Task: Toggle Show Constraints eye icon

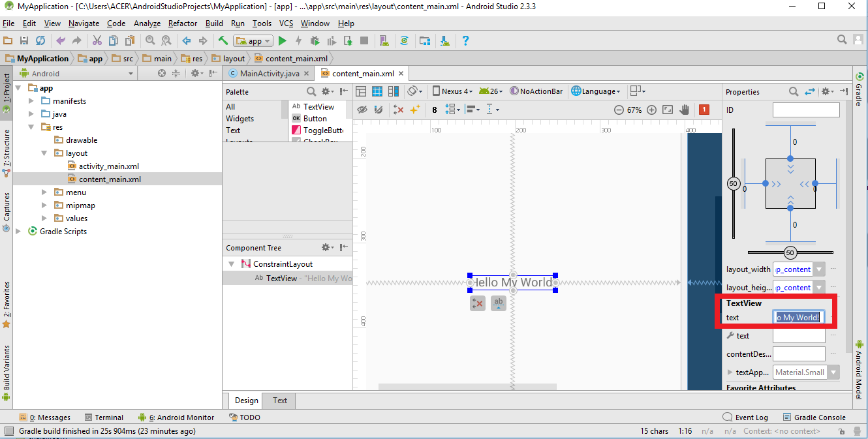Action: 362,110
